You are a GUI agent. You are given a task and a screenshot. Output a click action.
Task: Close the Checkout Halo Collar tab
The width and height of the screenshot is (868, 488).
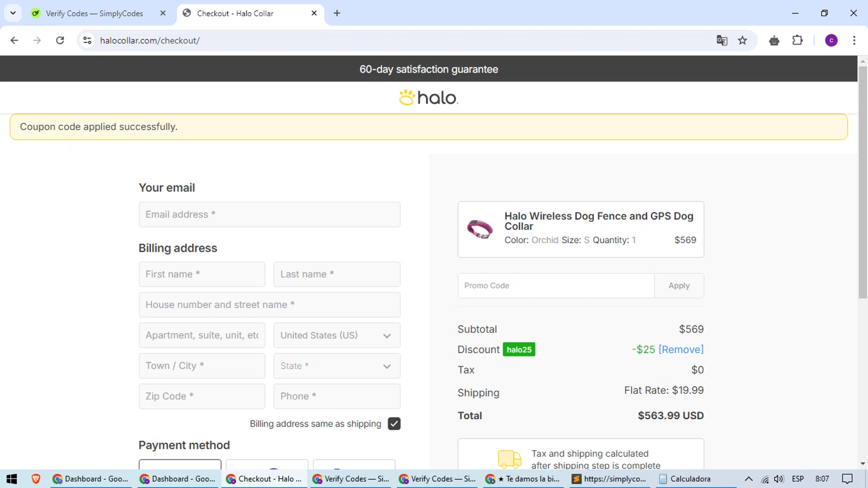(x=314, y=13)
